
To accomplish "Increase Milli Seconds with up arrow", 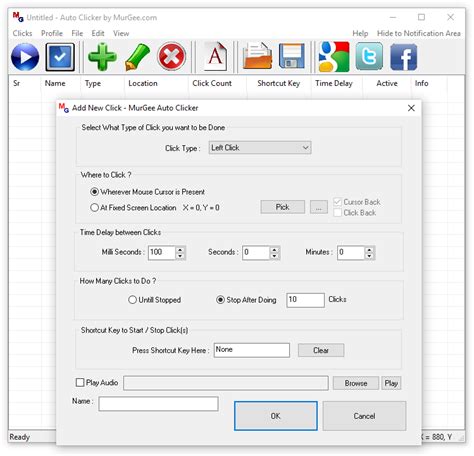I will pyautogui.click(x=180, y=249).
